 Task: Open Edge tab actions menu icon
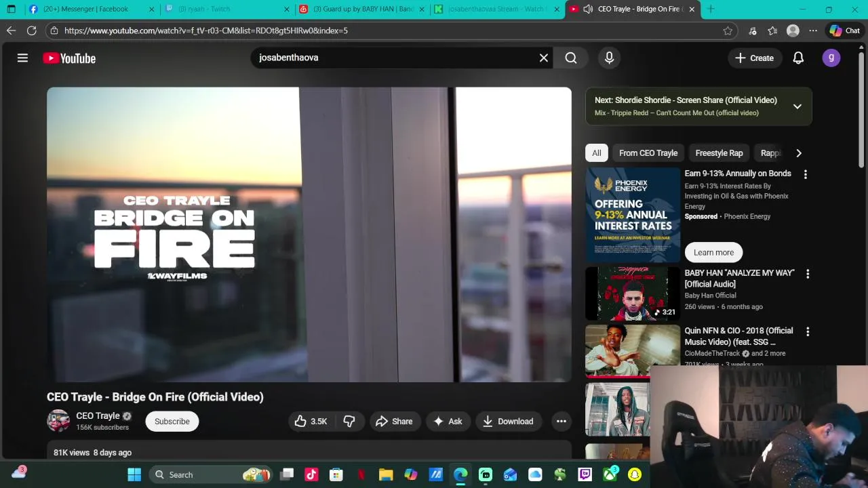tap(11, 9)
